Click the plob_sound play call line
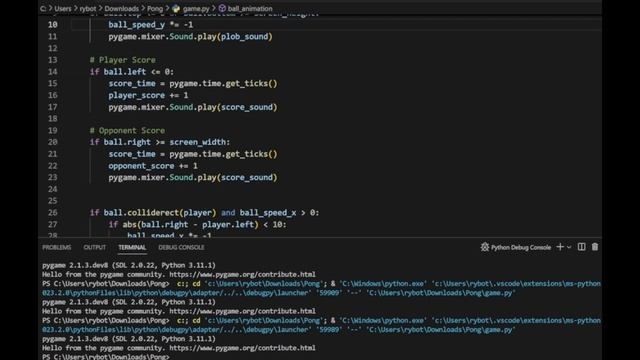Viewport: 640px width, 360px height. click(x=190, y=37)
